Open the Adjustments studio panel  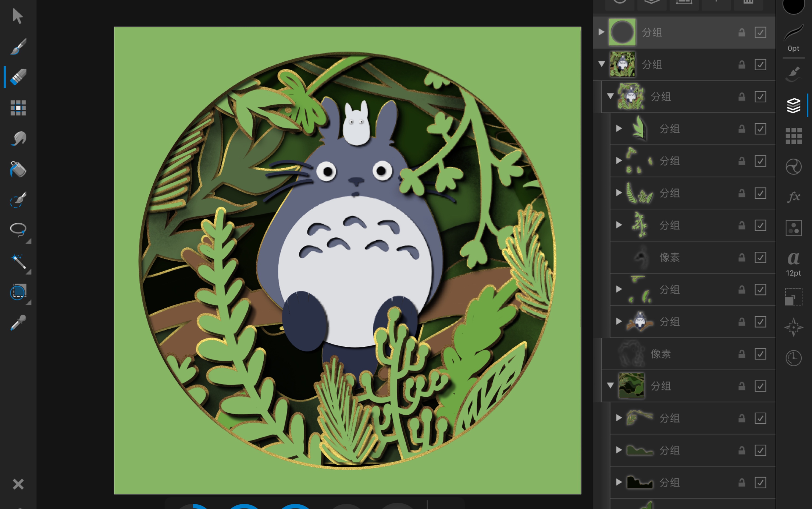[x=794, y=167]
